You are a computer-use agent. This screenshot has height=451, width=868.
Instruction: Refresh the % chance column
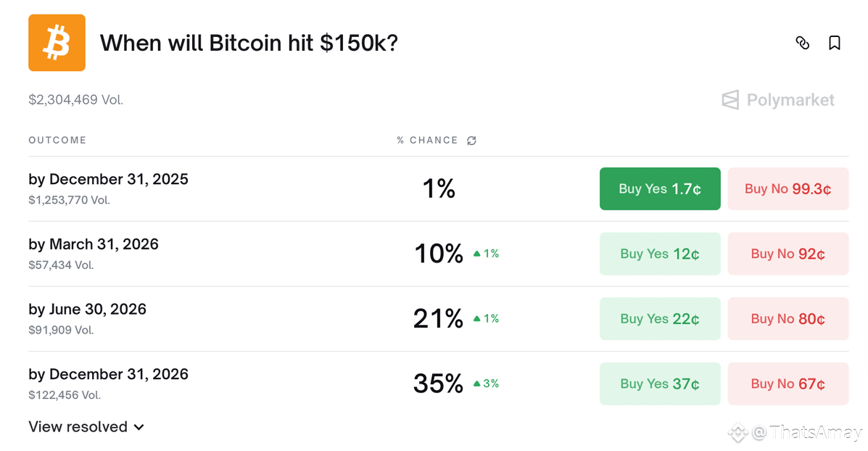tap(472, 141)
